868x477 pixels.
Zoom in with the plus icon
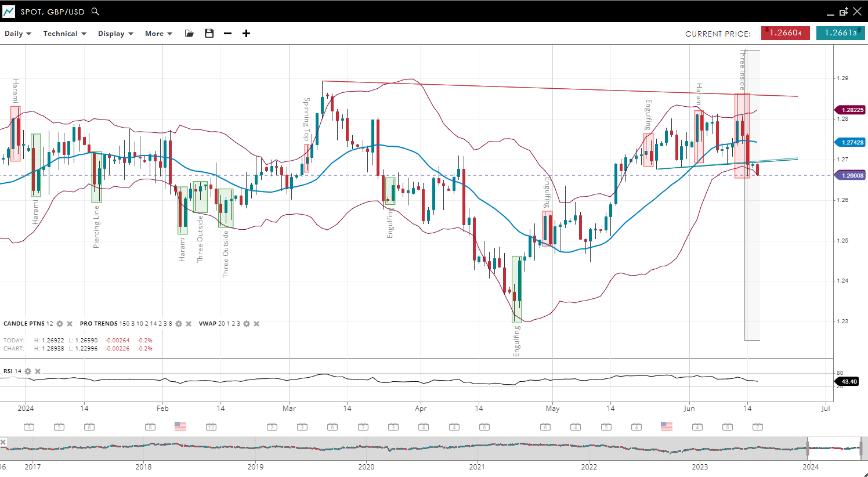pyautogui.click(x=246, y=34)
